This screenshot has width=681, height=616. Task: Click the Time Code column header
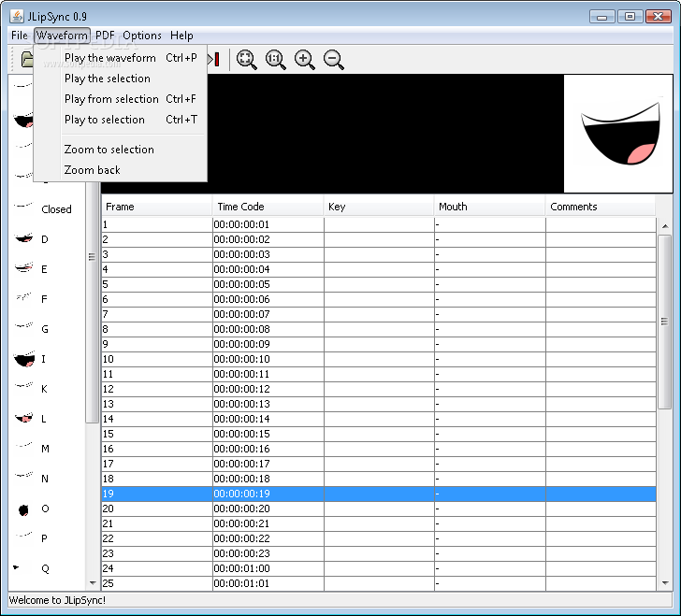point(268,207)
